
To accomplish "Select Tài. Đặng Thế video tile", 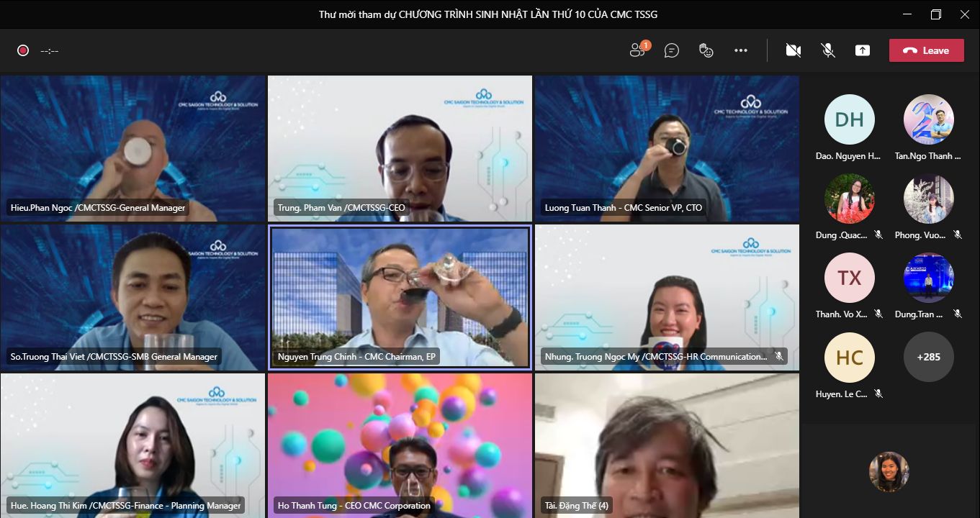I will (667, 445).
